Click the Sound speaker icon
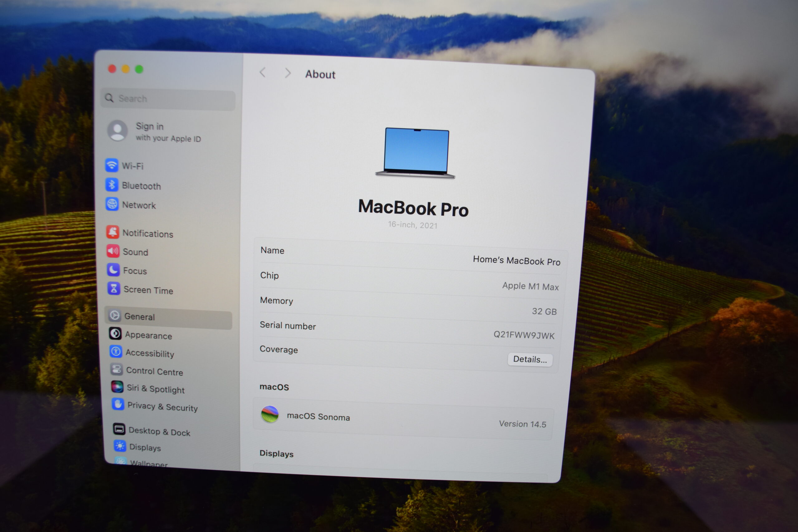The image size is (798, 532). tap(113, 251)
